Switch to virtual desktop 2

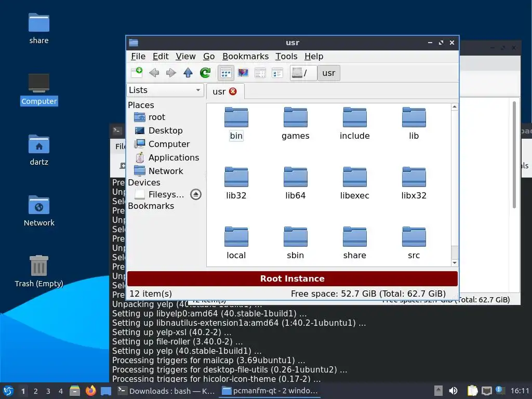coord(36,391)
